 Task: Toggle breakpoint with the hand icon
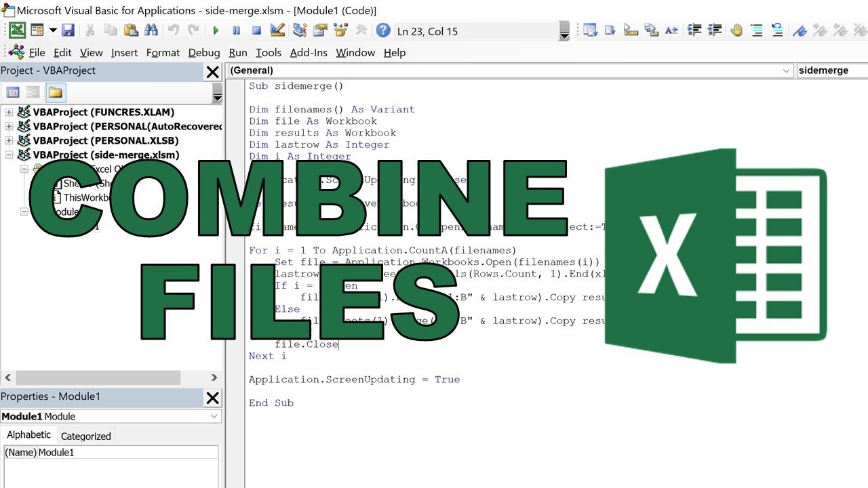(x=737, y=30)
